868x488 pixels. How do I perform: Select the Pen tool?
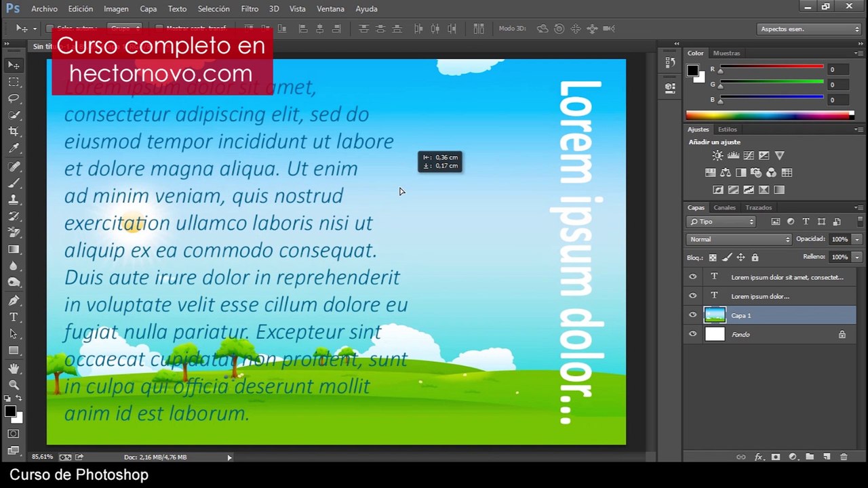(x=14, y=300)
